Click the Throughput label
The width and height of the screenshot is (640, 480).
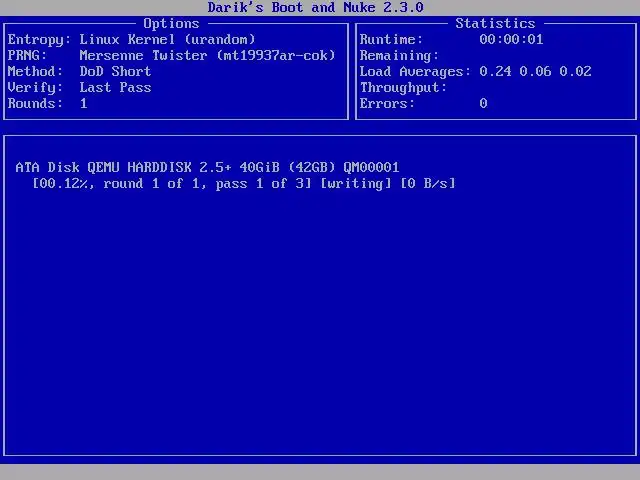tap(403, 87)
